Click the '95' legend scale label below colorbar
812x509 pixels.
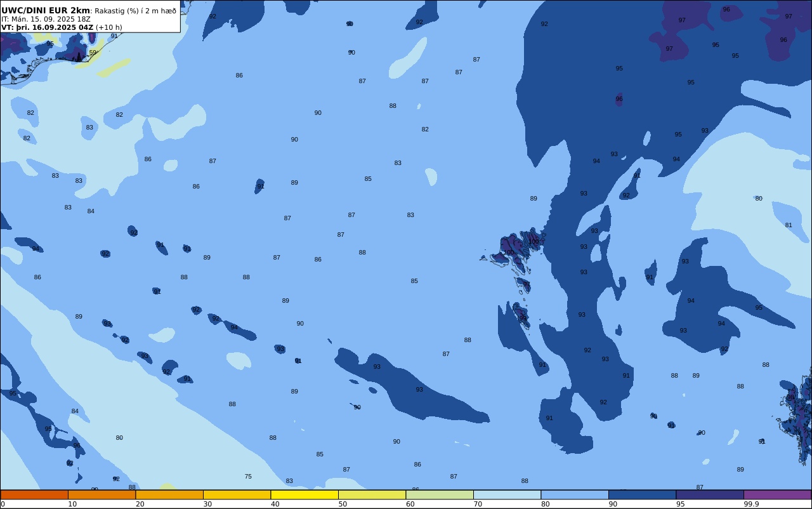pyautogui.click(x=680, y=504)
